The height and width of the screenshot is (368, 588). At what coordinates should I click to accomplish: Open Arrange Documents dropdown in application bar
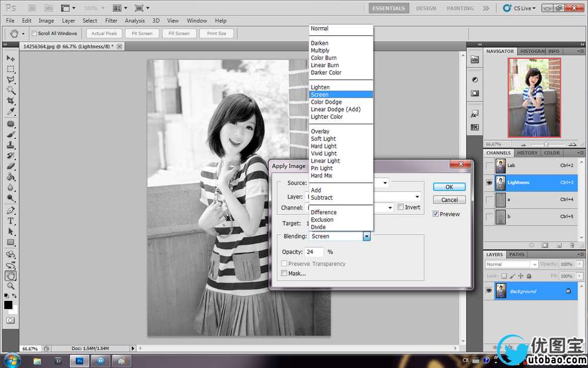[x=120, y=8]
